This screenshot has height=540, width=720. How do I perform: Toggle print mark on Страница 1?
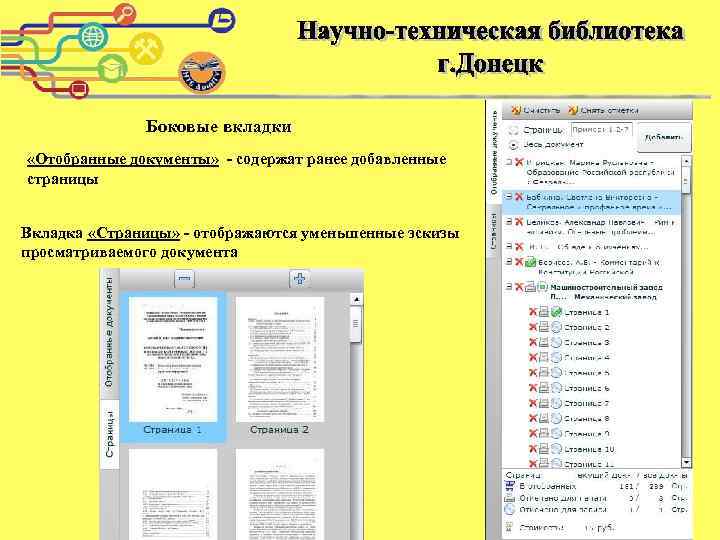point(544,312)
